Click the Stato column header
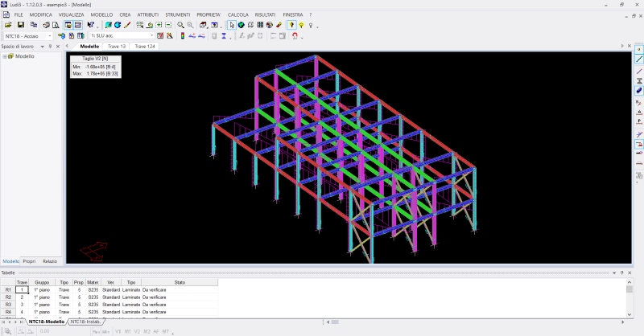 coord(180,283)
